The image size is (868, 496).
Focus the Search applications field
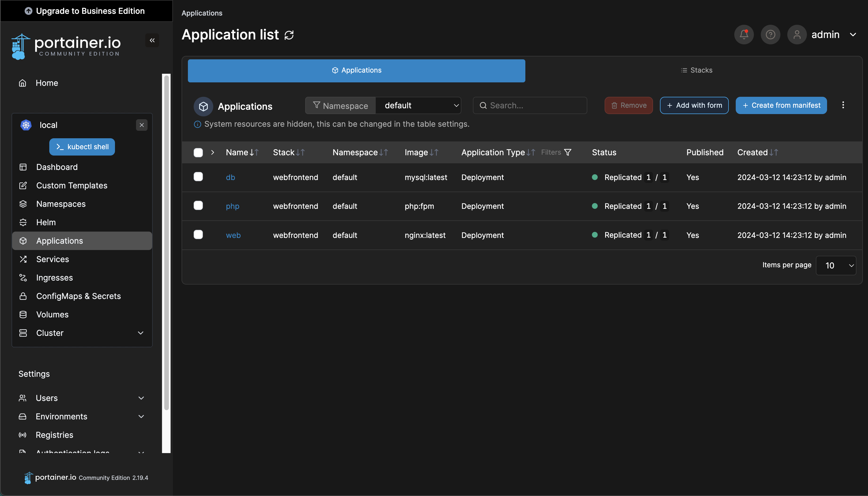530,106
